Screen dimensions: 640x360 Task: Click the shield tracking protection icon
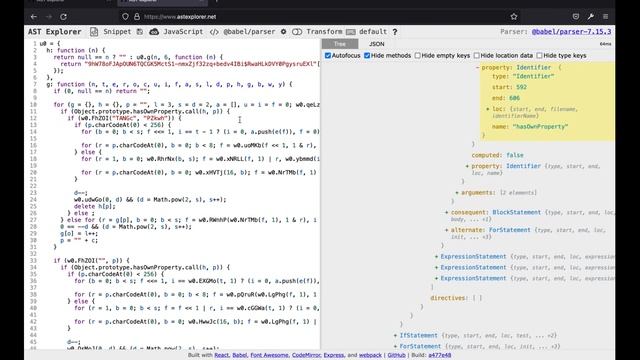point(125,17)
